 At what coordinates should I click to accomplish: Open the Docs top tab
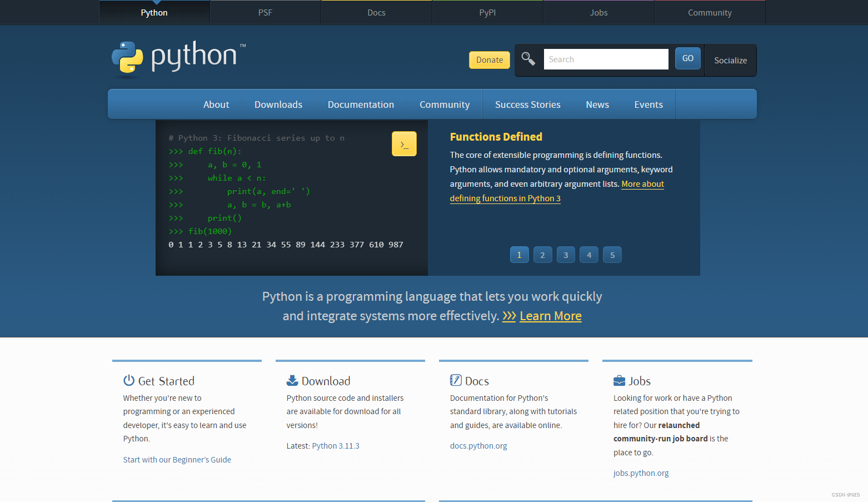[x=377, y=12]
